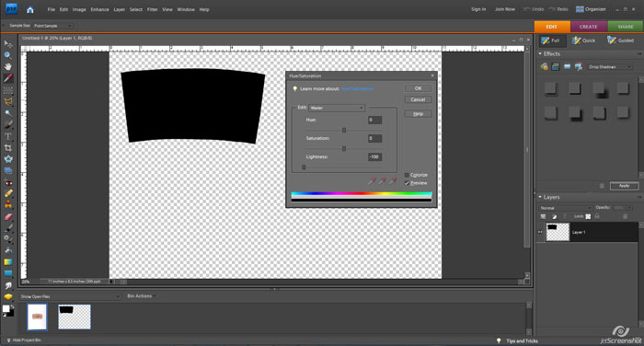Screen dimensions: 644x346
Task: Collapse the Effects panel
Action: pyautogui.click(x=540, y=53)
